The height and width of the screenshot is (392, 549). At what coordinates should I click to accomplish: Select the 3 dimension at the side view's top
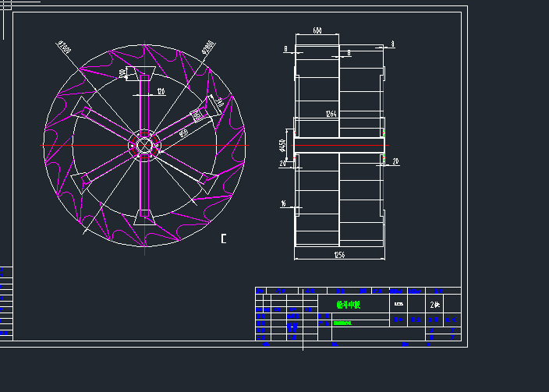tap(392, 44)
